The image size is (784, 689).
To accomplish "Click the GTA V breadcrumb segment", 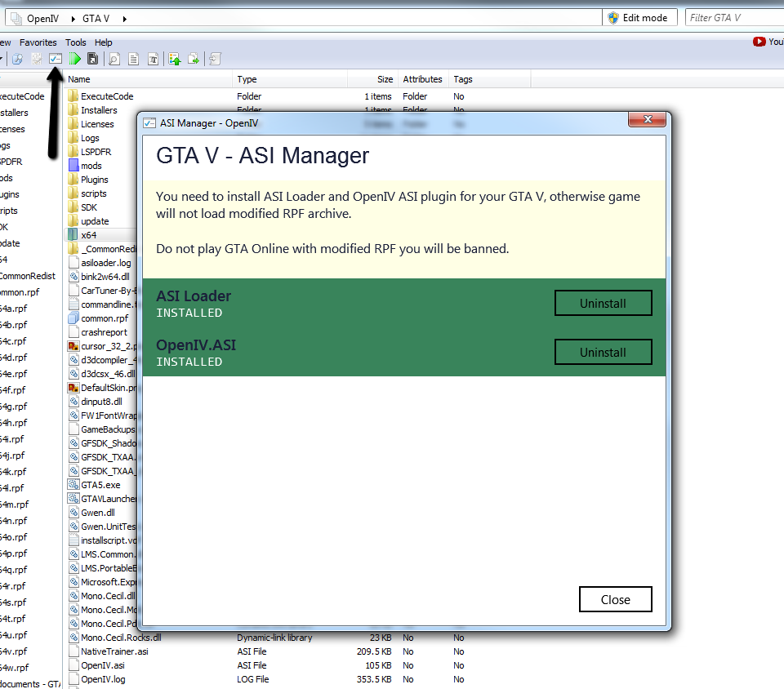I will pos(96,19).
